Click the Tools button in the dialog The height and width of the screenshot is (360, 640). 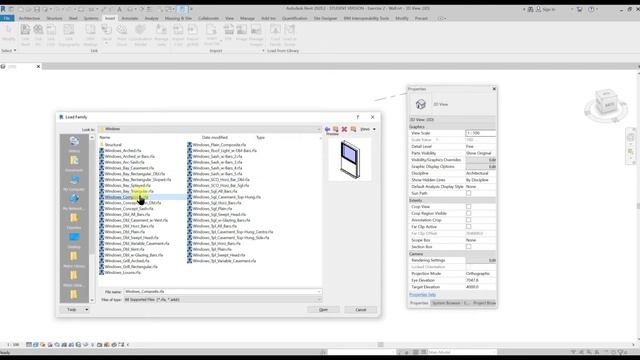click(72, 310)
